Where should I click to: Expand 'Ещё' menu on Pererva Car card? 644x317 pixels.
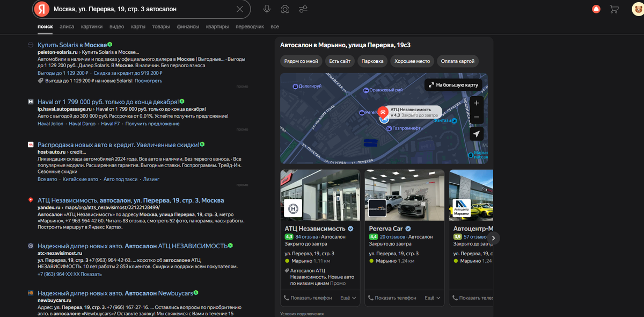(433, 298)
